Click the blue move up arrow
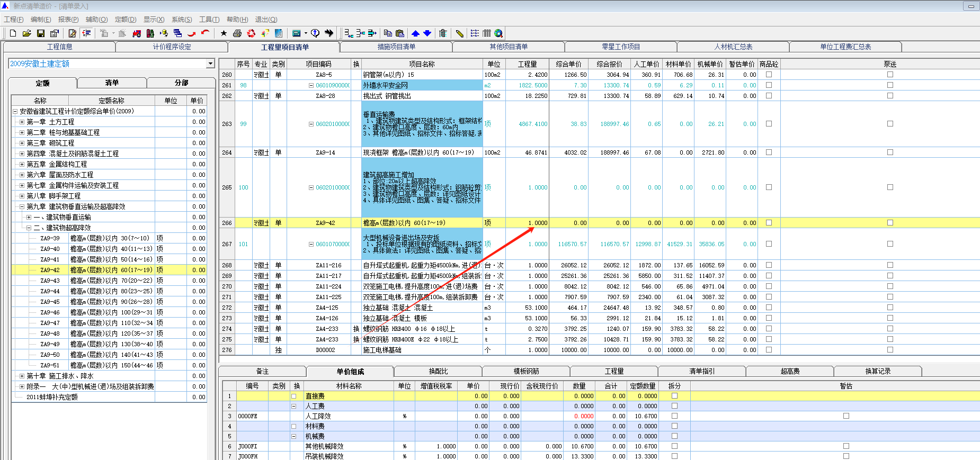This screenshot has height=460, width=980. click(x=415, y=33)
